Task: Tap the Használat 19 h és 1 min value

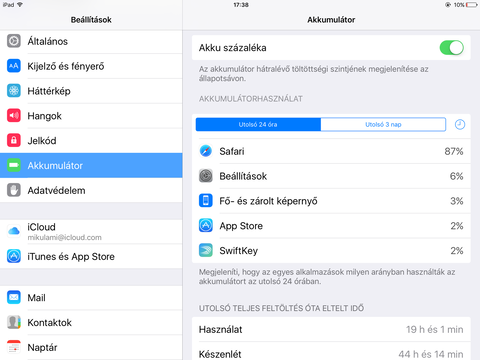Action: [434, 329]
